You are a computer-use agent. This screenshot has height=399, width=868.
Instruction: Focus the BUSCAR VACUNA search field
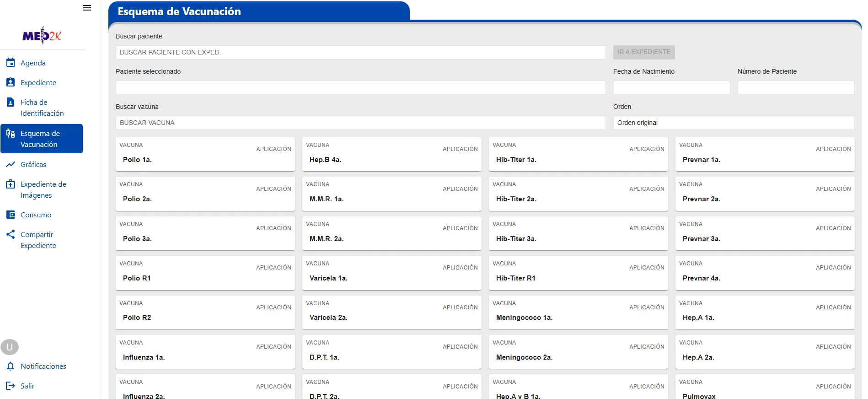(x=361, y=123)
